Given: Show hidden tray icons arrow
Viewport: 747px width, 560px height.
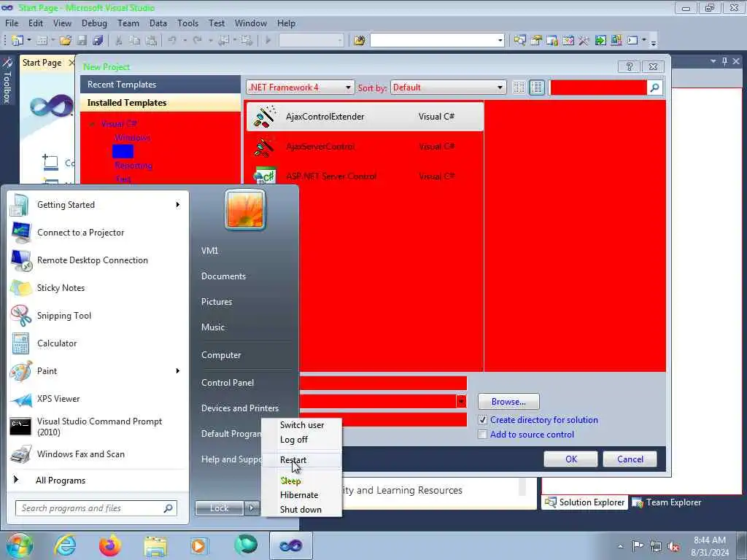Looking at the screenshot, I should click(620, 546).
